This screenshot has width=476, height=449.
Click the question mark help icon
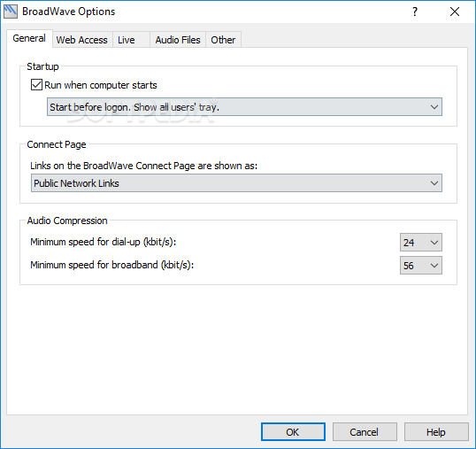pos(415,12)
